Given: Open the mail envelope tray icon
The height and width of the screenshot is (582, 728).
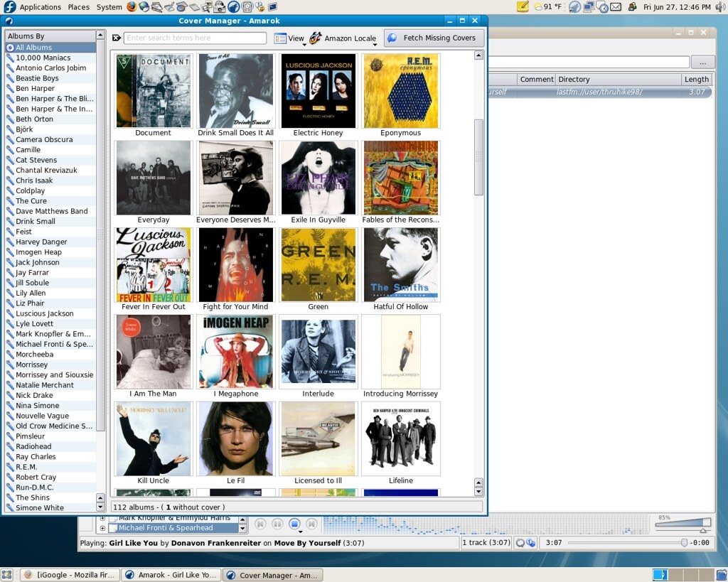Looking at the screenshot, I should pos(616,7).
